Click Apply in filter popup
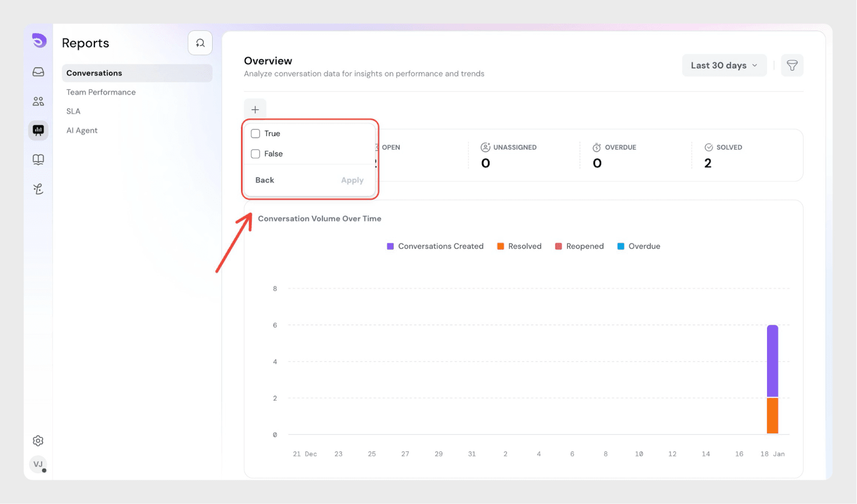This screenshot has height=504, width=857. [x=352, y=180]
